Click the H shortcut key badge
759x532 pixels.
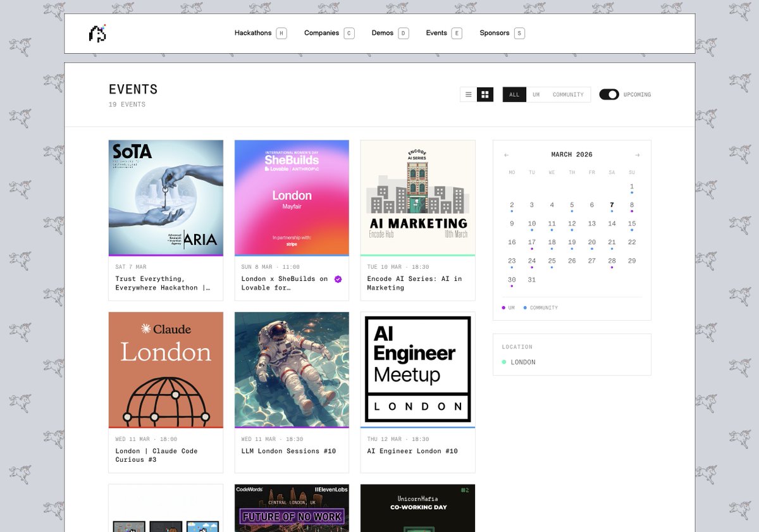[x=281, y=34]
